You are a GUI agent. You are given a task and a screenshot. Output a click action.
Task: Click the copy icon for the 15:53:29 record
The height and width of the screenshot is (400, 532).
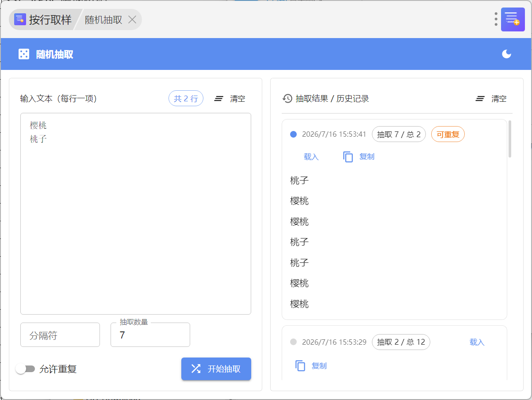pos(300,366)
